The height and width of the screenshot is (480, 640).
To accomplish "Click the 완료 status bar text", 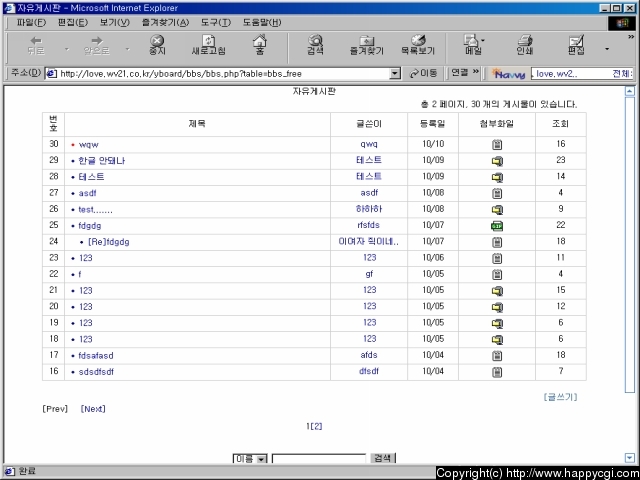I will tap(27, 471).
